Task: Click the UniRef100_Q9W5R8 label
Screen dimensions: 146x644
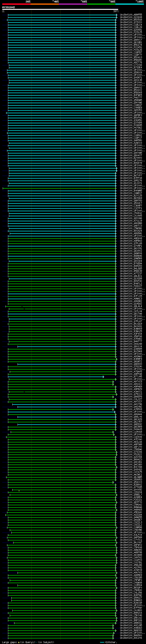Action: coord(131,259)
